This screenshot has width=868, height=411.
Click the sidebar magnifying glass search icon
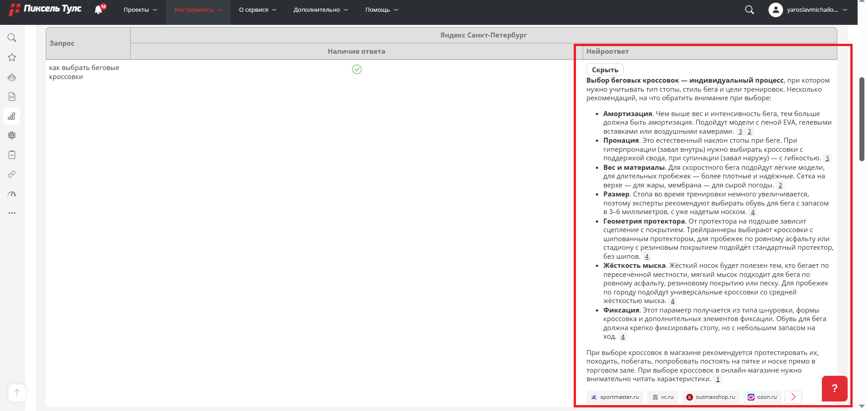point(12,38)
